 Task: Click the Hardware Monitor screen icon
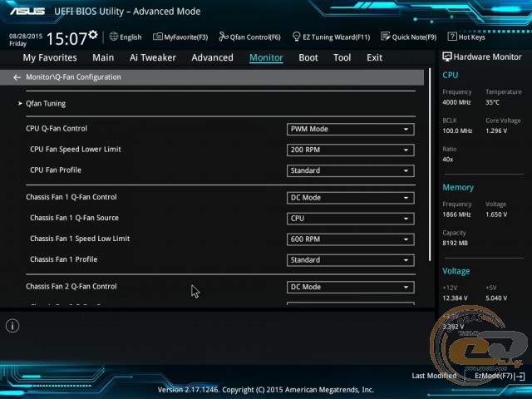click(x=447, y=57)
